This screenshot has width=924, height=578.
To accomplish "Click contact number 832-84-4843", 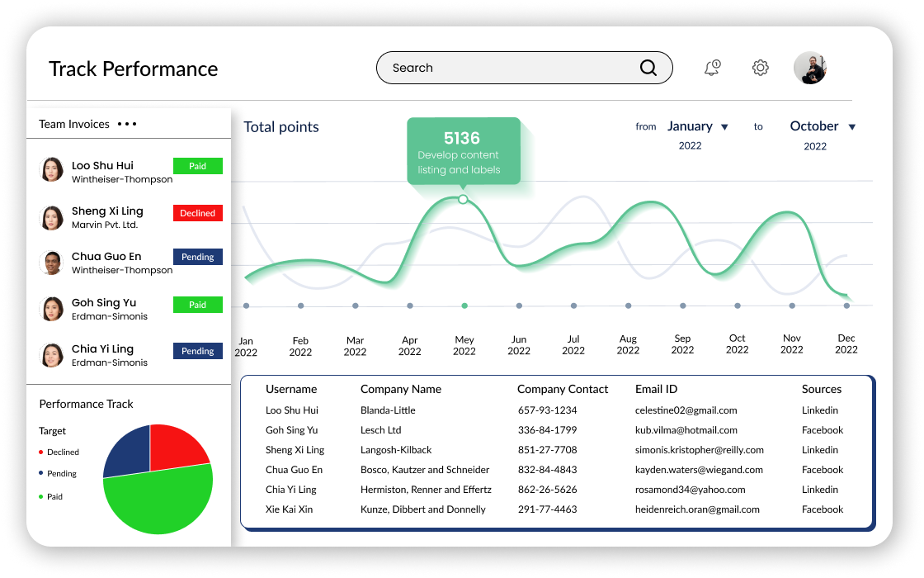I will [548, 470].
